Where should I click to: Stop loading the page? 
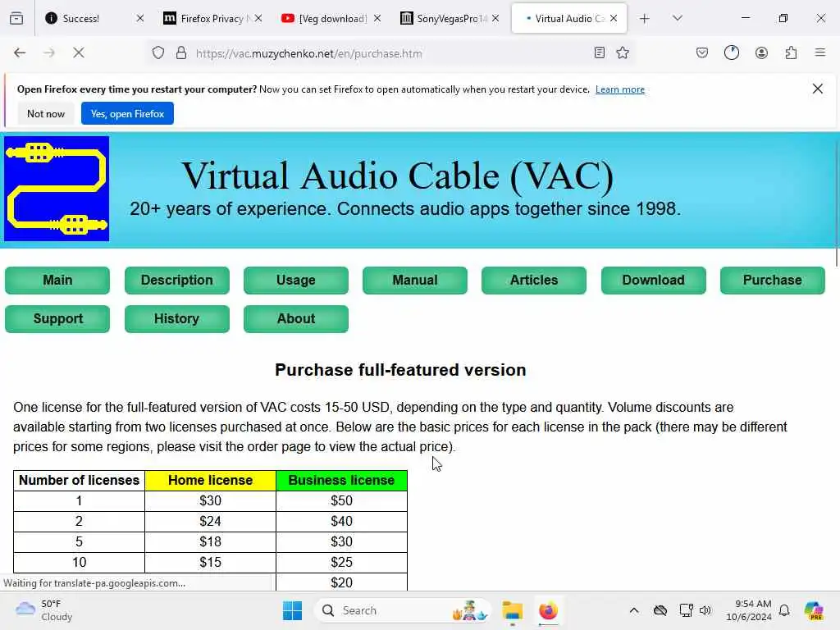tap(79, 52)
